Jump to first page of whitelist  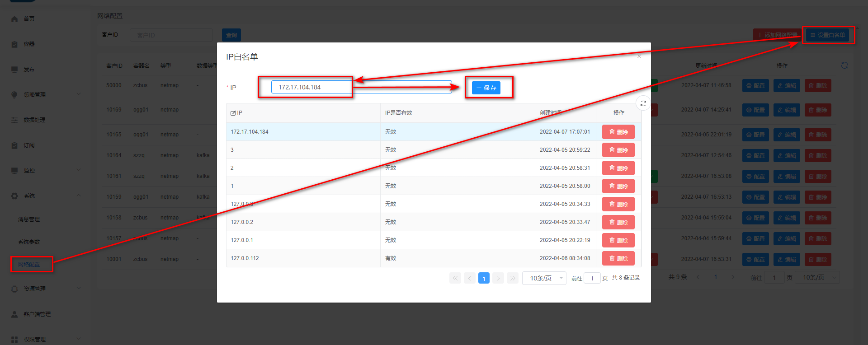pos(455,278)
